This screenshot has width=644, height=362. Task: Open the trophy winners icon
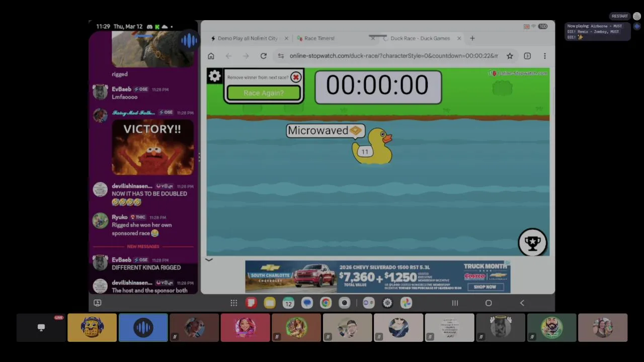click(532, 243)
